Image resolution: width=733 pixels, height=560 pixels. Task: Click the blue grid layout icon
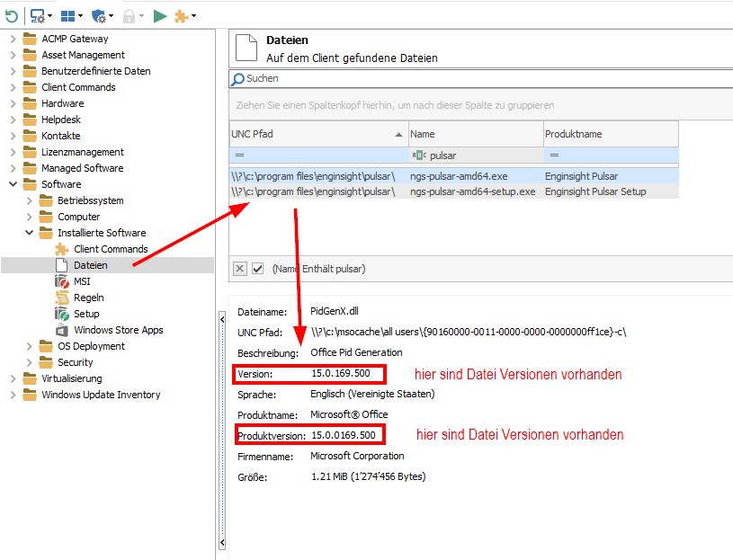click(x=67, y=16)
